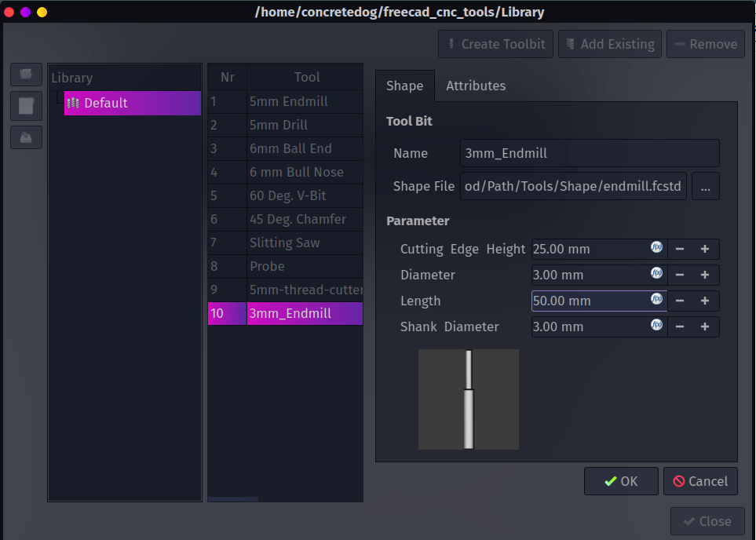The image size is (756, 540).
Task: Increase the Length value with plus
Action: pos(705,301)
